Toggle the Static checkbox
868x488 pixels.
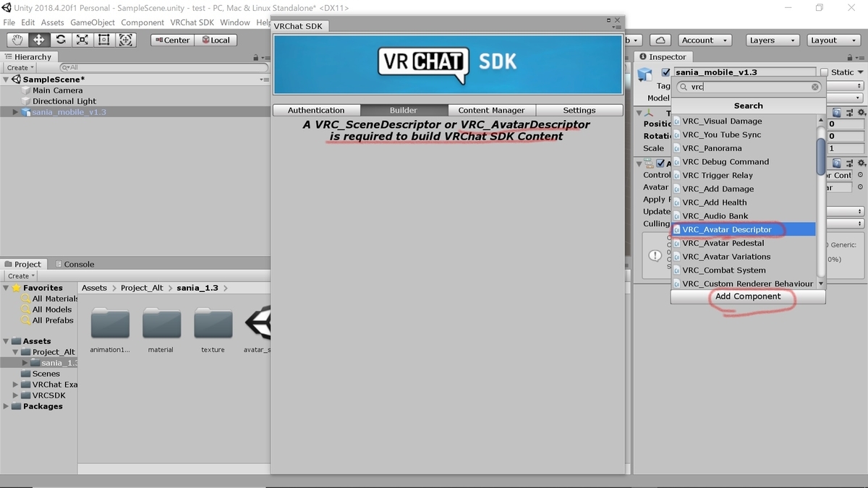pos(824,72)
